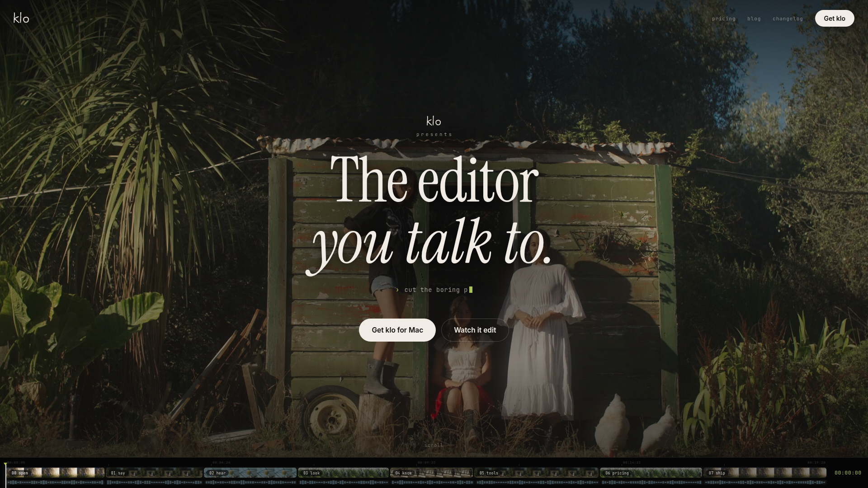Click the 00:19:20 ruler timestamp
The height and width of the screenshot is (488, 868).
[816, 463]
